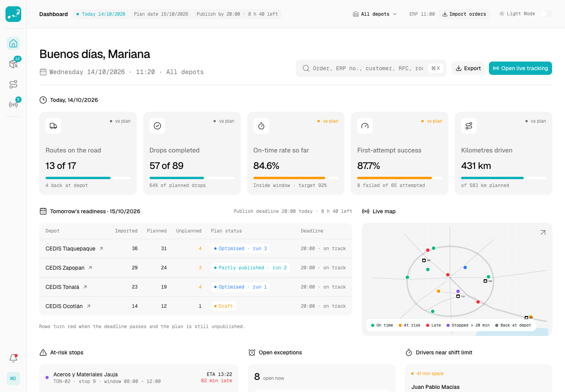Click the purple stopped marker on the map

[x=458, y=291]
